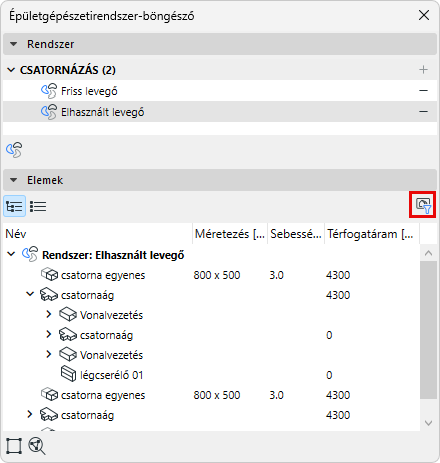
Task: Click the Rendszer: Elhasznált levegő system icon
Action: tap(30, 254)
